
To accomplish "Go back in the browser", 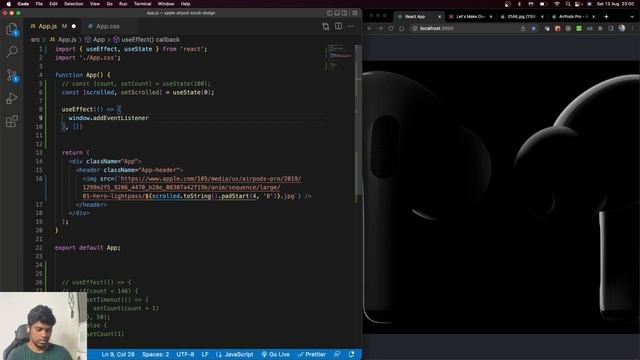I will pos(369,29).
